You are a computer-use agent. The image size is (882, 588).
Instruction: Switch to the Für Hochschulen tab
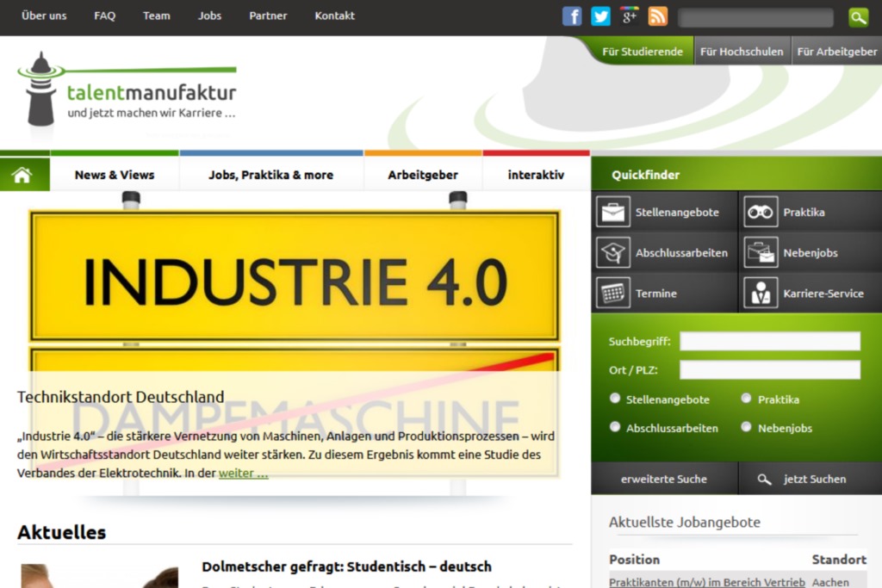coord(741,52)
